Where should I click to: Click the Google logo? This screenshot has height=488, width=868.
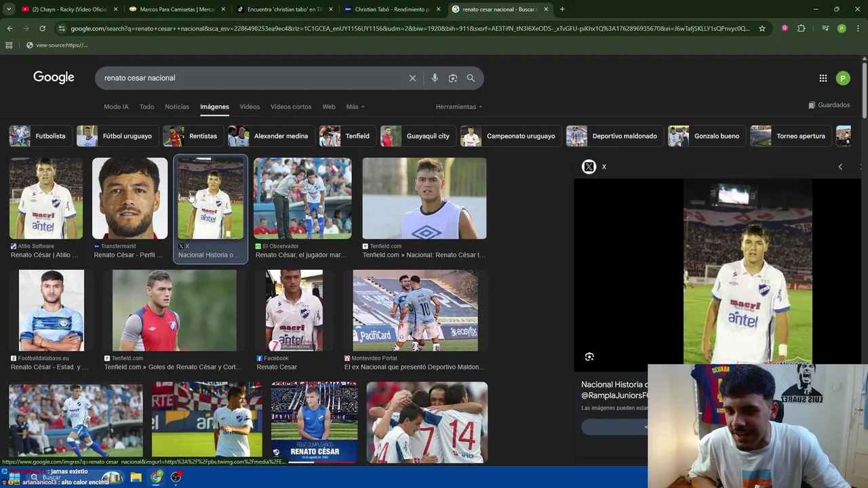click(x=54, y=77)
